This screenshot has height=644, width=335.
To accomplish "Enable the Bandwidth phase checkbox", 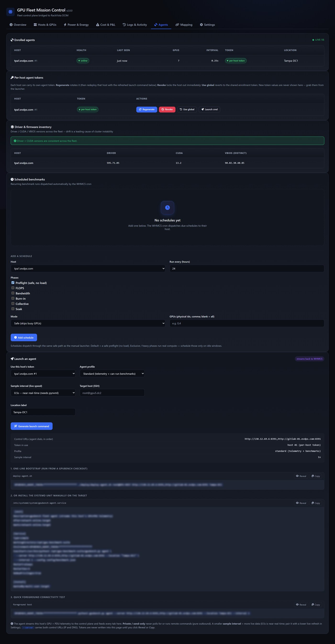I will click(x=13, y=293).
